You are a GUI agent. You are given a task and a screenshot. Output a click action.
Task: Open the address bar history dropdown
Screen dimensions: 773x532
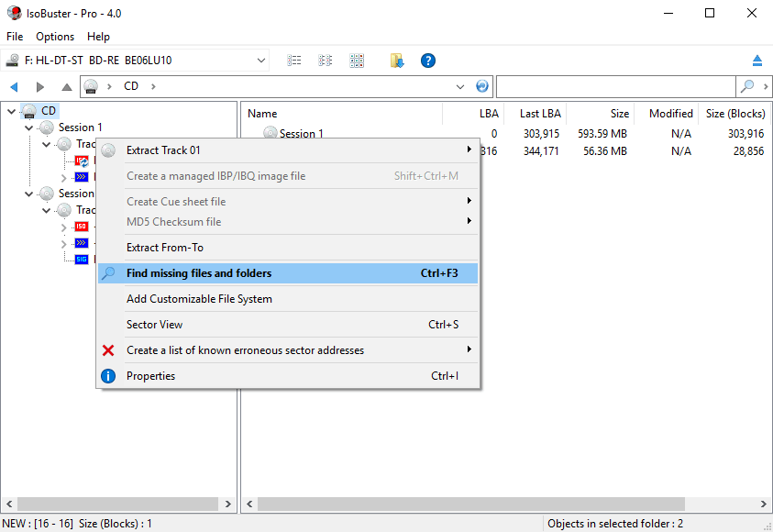coord(460,87)
